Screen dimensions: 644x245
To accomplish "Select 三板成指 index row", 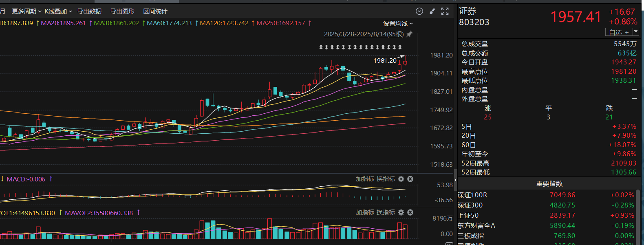I will [x=546, y=236].
